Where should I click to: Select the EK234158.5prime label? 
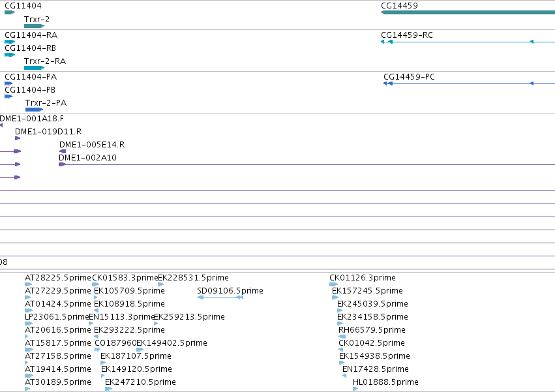(x=372, y=317)
